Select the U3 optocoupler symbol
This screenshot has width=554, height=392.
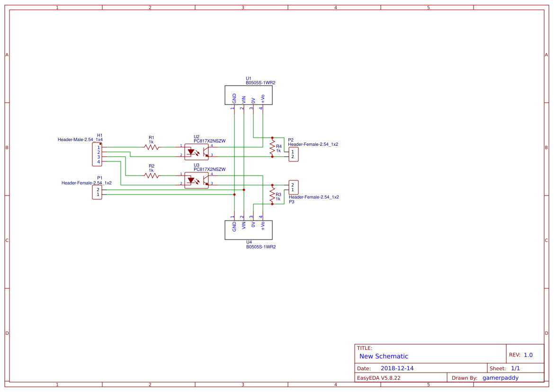click(x=197, y=180)
